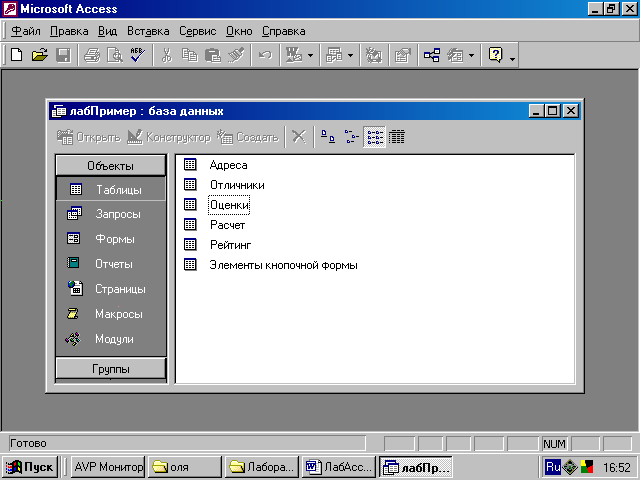The height and width of the screenshot is (480, 640).
Task: Click the Format Painter brush icon
Action: (x=236, y=55)
